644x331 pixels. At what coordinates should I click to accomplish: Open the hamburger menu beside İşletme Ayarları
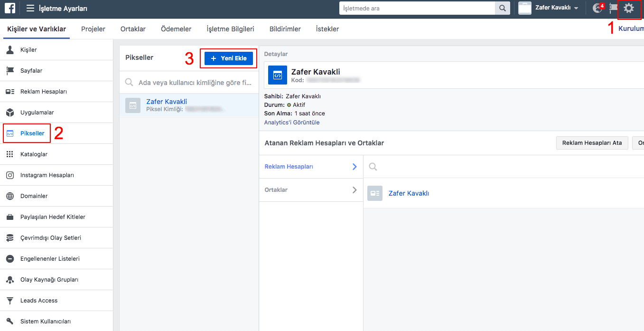pyautogui.click(x=30, y=8)
